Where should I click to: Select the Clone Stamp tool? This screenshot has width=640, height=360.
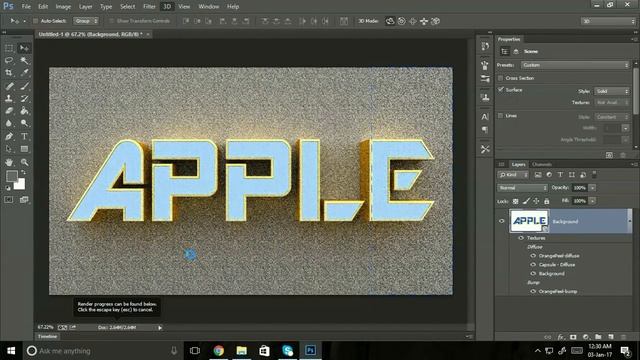click(x=9, y=98)
